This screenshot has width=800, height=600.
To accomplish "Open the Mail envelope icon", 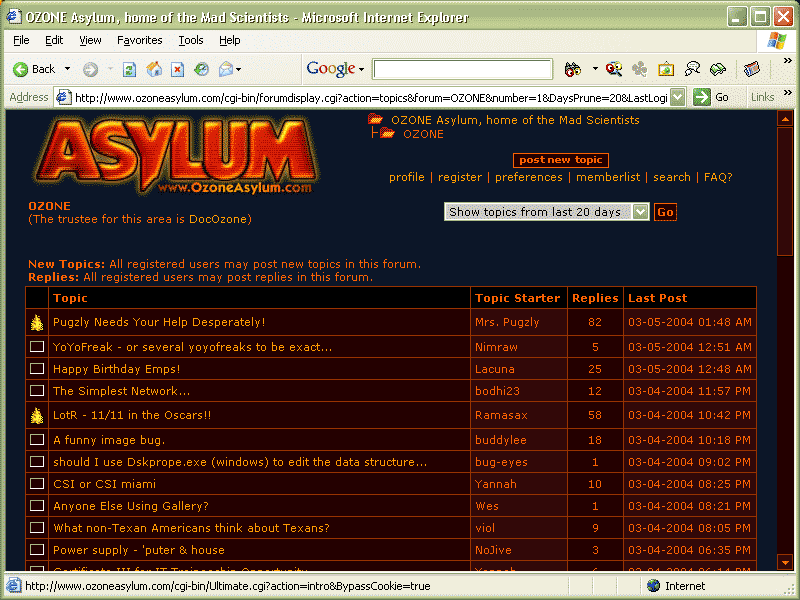I will 226,69.
